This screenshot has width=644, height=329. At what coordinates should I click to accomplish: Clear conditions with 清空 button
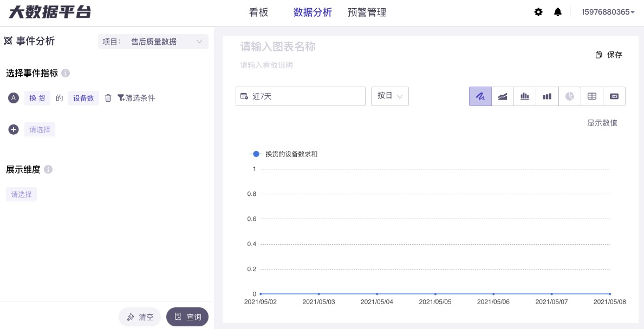coord(140,317)
